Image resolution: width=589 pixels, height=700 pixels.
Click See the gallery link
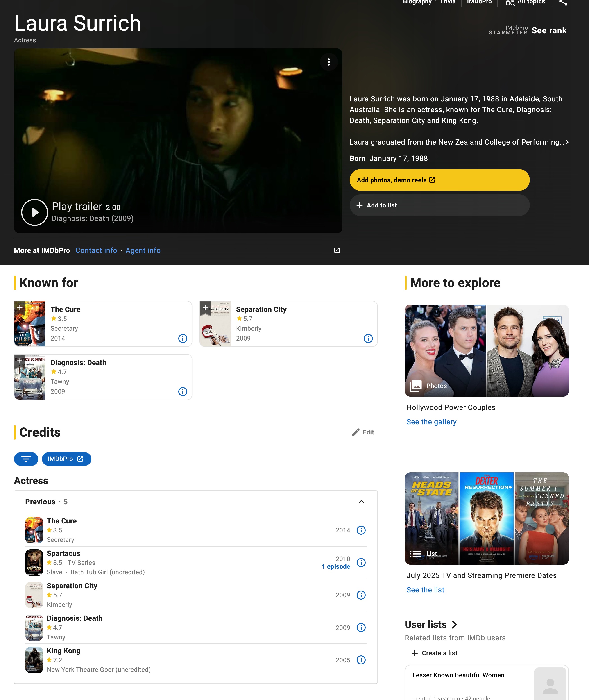(x=431, y=422)
